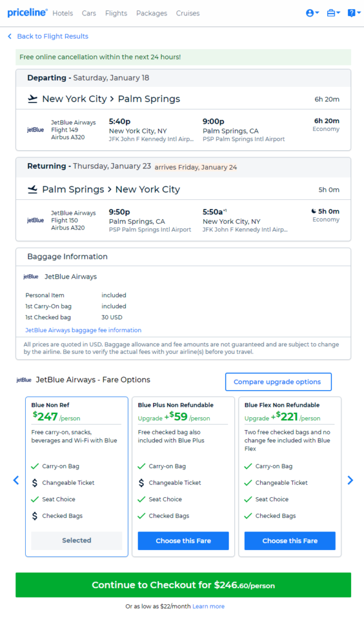Click the JetBlue logo for Flight 149
The width and height of the screenshot is (364, 630).
pos(36,130)
